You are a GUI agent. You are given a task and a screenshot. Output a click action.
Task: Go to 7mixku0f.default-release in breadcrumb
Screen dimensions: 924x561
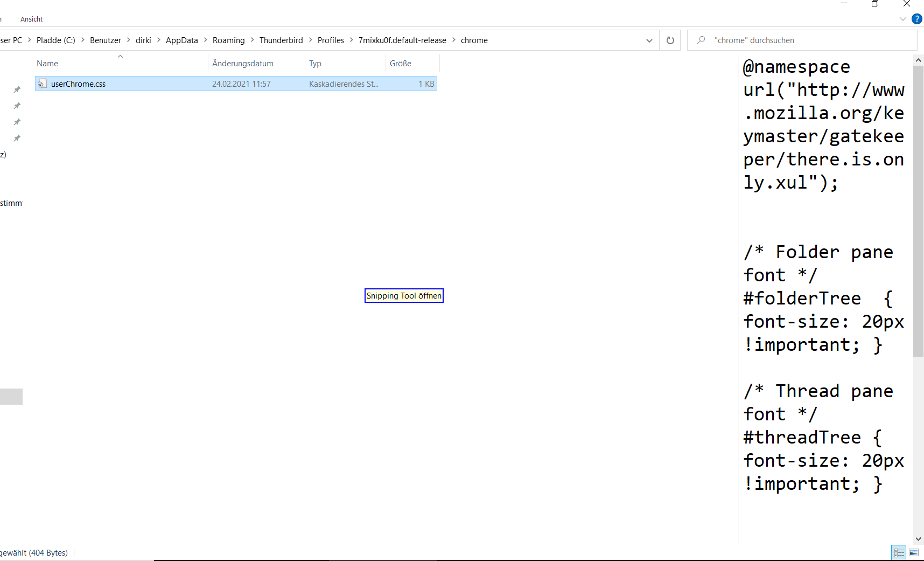coord(402,40)
